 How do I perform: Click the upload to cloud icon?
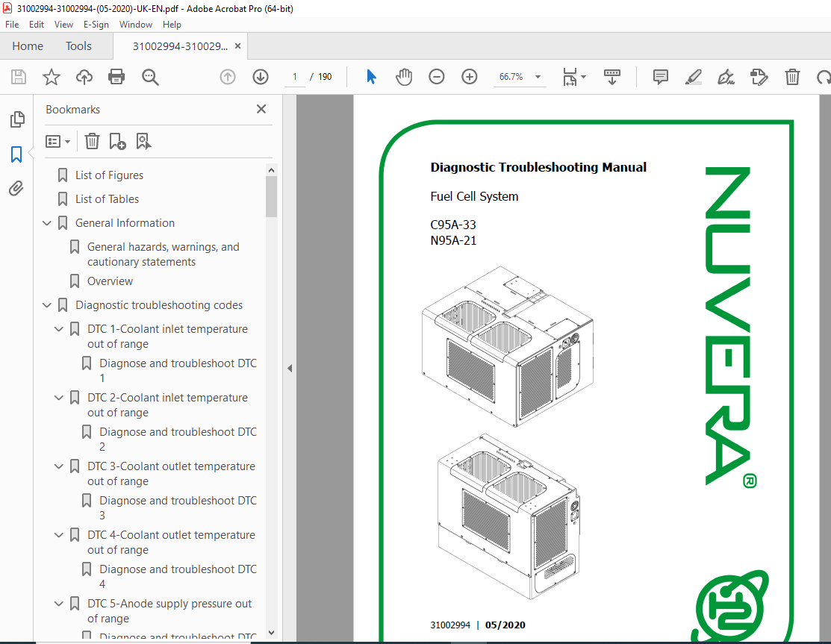click(84, 77)
